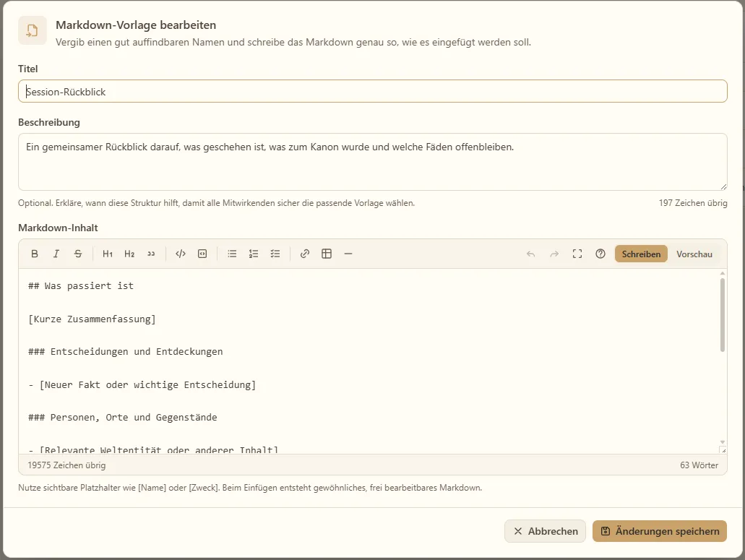Toggle bold formatting in the editor toolbar
The width and height of the screenshot is (745, 560).
click(35, 254)
